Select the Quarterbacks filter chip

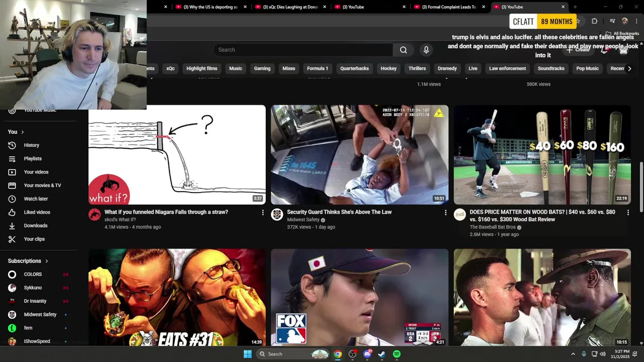[x=354, y=68]
